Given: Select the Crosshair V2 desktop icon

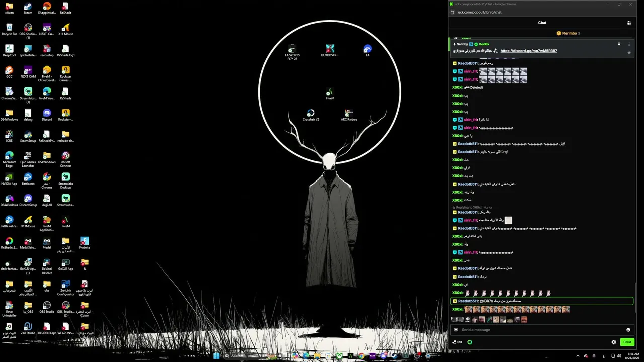Looking at the screenshot, I should 311,115.
